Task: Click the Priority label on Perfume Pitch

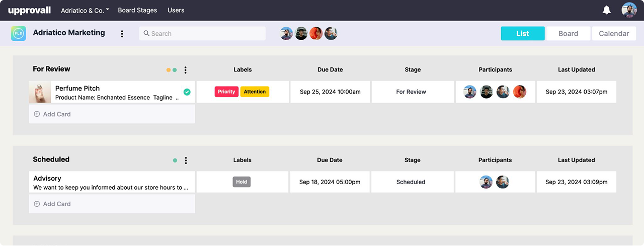Action: [226, 92]
